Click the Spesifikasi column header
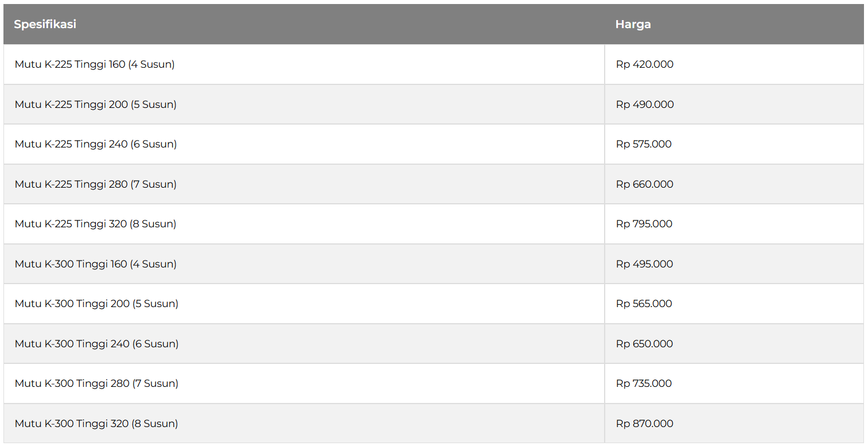The height and width of the screenshot is (446, 868). (x=304, y=24)
